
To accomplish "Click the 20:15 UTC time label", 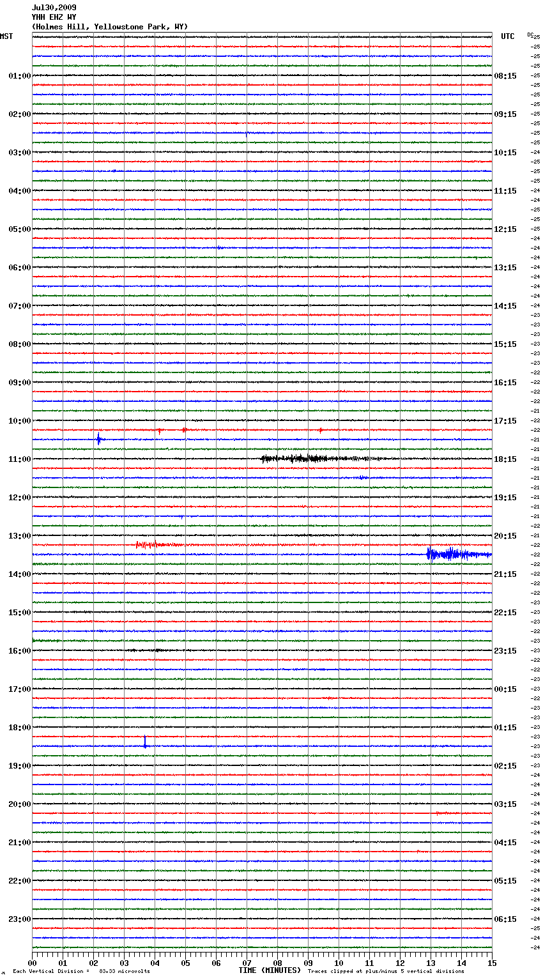I will tap(505, 536).
